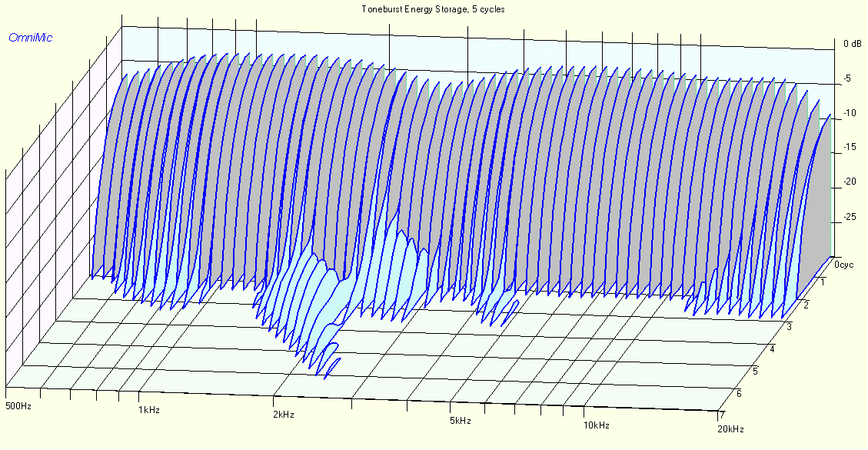Click the OmniMic logo text
Screen dimensions: 868x450
(x=31, y=38)
